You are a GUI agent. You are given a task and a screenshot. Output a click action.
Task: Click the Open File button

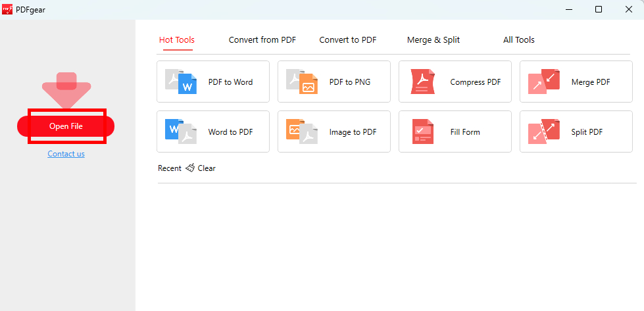coord(66,126)
